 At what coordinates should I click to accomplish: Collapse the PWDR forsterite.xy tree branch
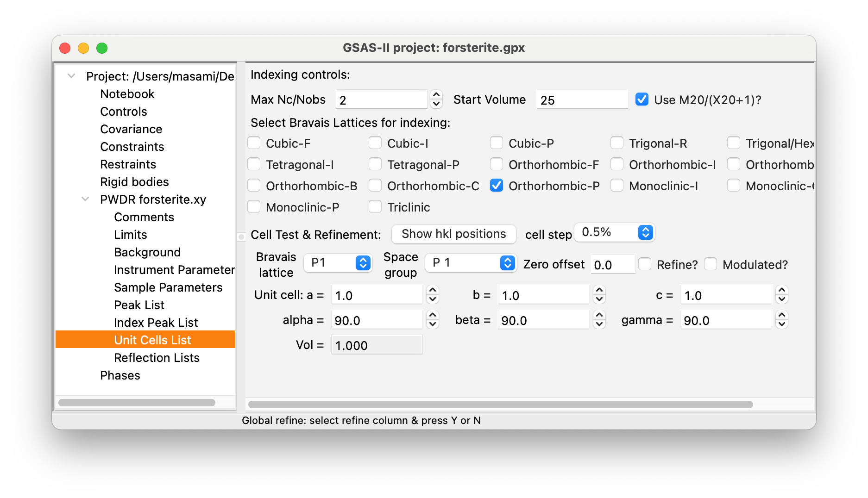85,199
